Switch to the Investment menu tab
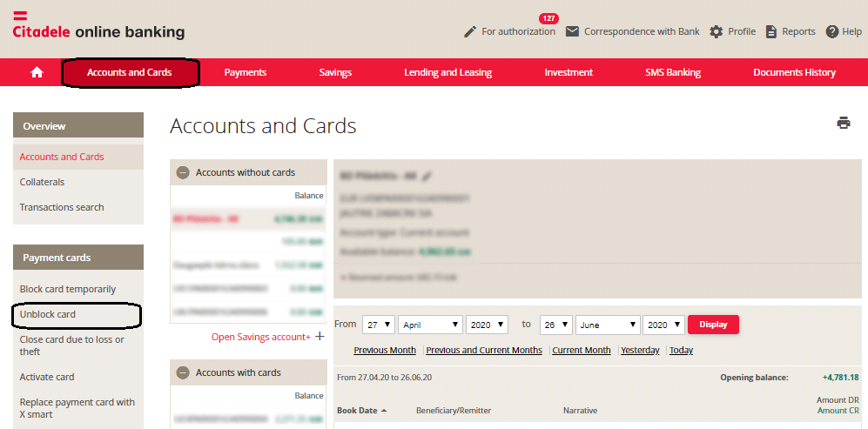Screen dimensions: 868x429 (x=569, y=73)
